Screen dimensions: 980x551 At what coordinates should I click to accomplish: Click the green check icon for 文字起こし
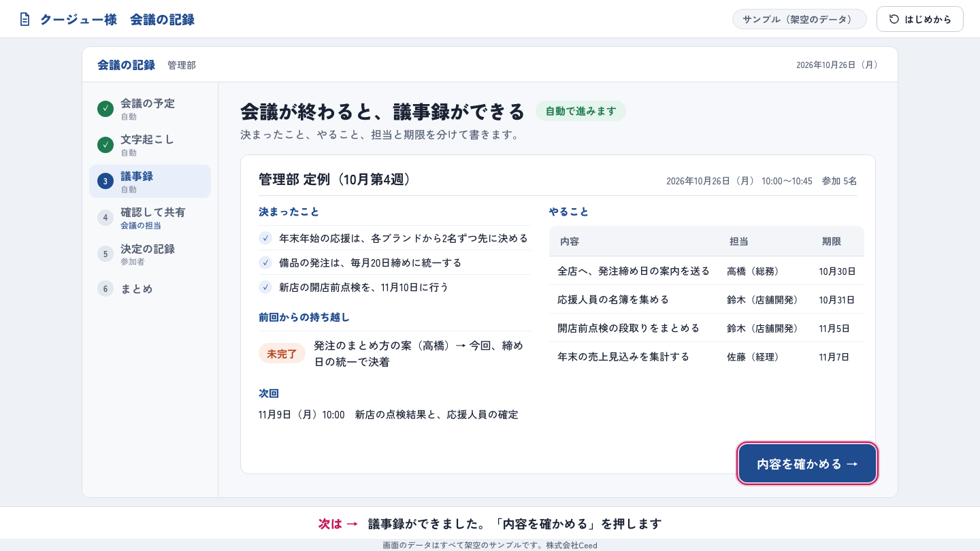click(x=105, y=144)
